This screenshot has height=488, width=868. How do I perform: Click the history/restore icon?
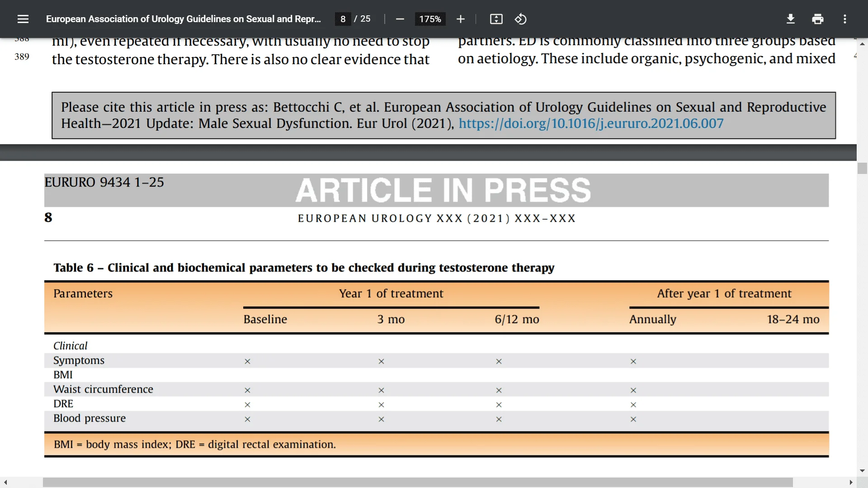pyautogui.click(x=519, y=18)
